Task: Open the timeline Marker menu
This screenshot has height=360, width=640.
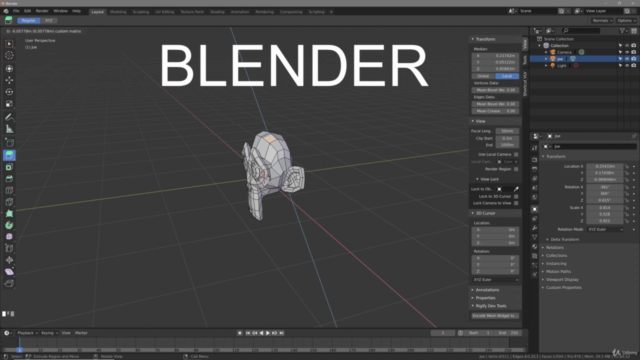Action: click(81, 333)
